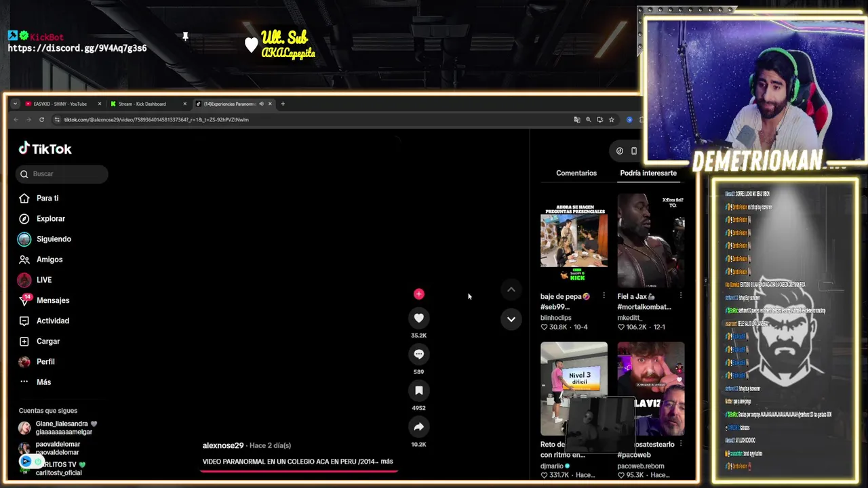Follow the creator with plus button
This screenshot has height=488, width=868.
point(418,293)
